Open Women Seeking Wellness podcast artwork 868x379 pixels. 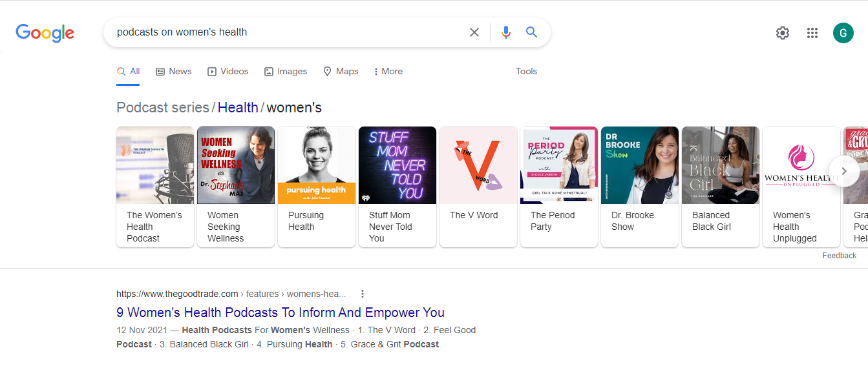click(236, 165)
